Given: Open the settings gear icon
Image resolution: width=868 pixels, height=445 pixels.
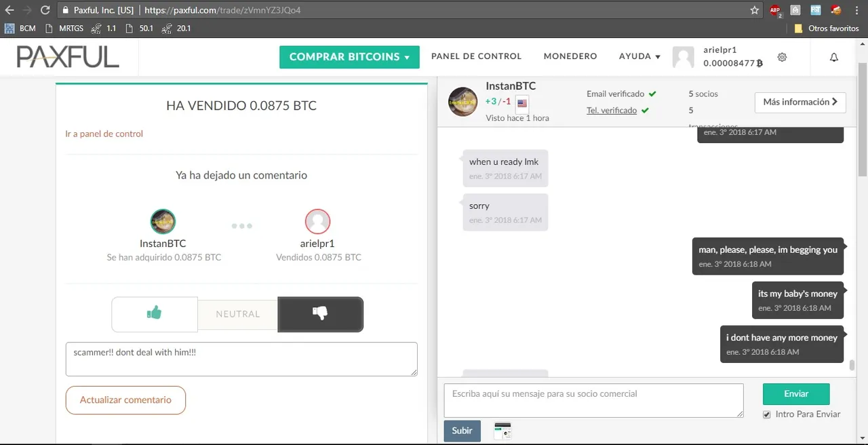Looking at the screenshot, I should [782, 57].
